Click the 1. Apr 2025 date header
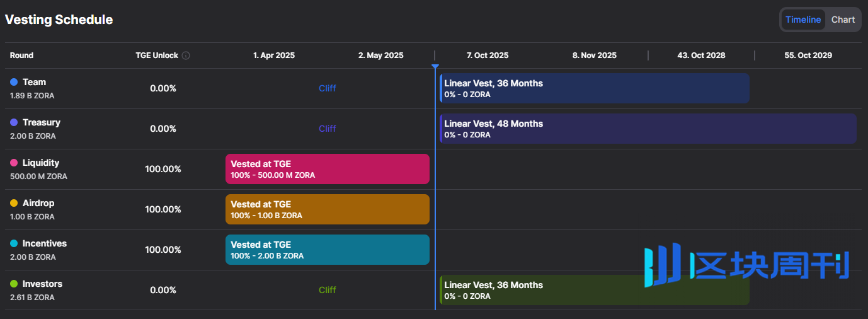This screenshot has width=868, height=319. click(x=274, y=55)
